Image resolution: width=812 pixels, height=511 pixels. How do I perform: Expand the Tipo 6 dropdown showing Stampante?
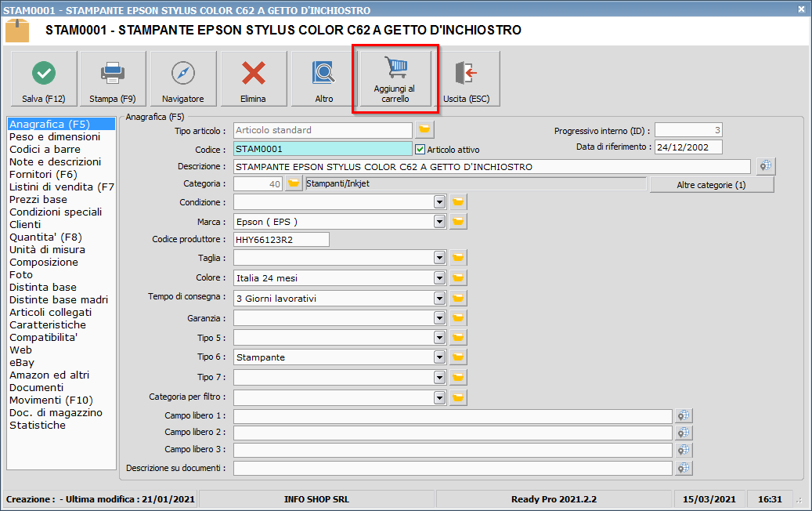439,357
